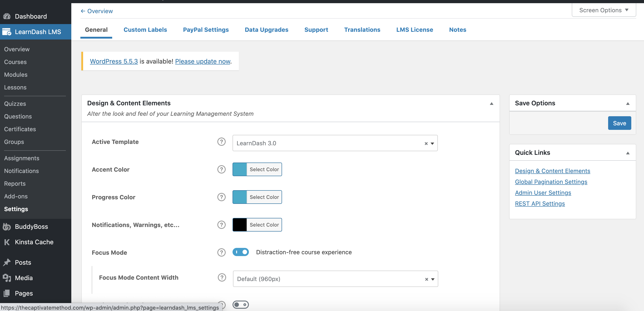The width and height of the screenshot is (644, 311).
Task: Collapse the Quick Links panel
Action: click(627, 153)
